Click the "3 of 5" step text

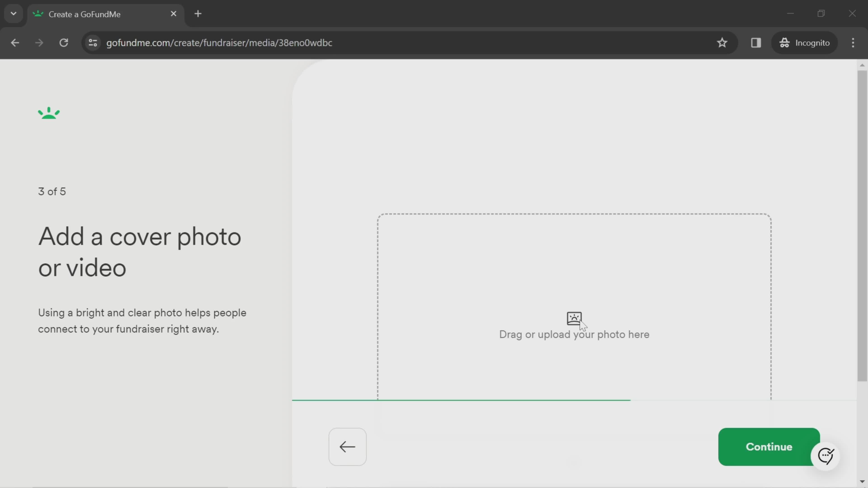click(x=52, y=191)
